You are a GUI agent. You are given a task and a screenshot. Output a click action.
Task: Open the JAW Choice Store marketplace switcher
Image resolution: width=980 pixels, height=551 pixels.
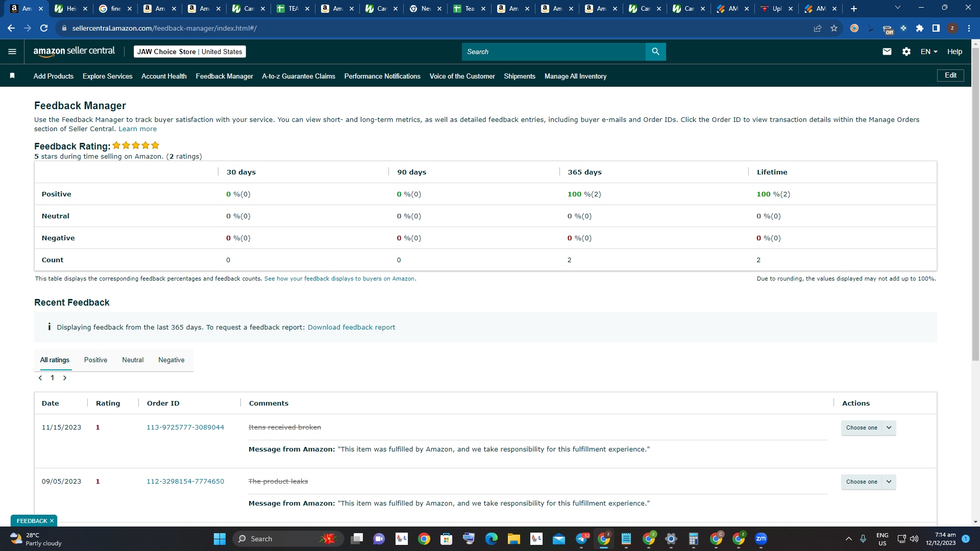coord(190,52)
